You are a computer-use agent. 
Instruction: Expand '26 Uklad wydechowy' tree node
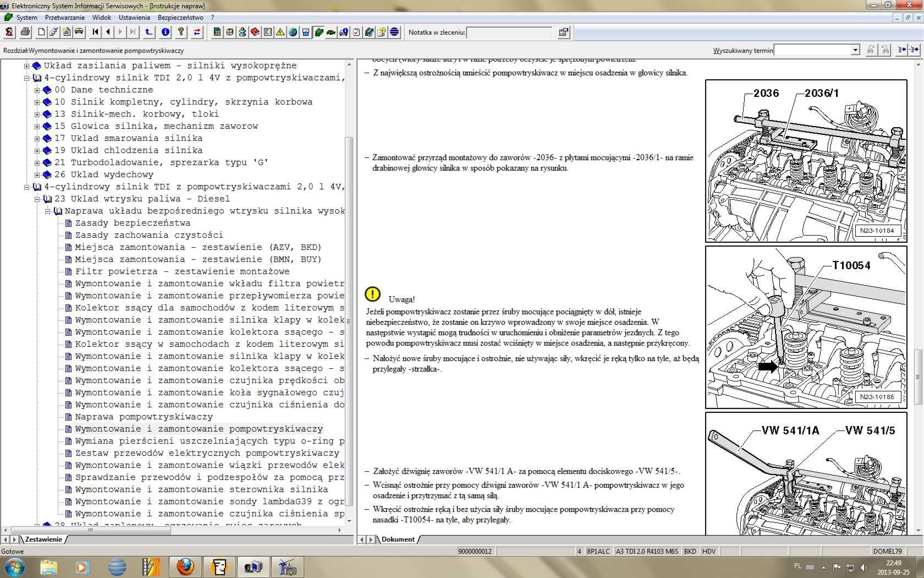(37, 175)
